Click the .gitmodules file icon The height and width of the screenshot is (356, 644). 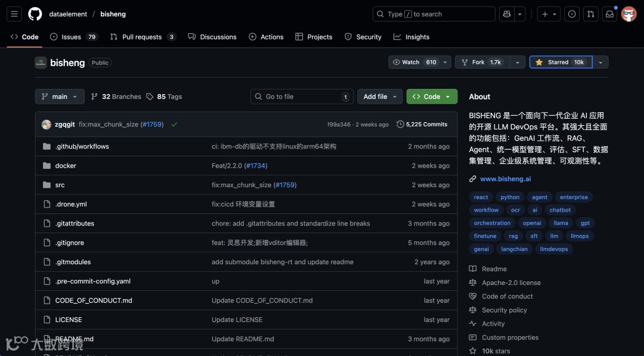coord(47,262)
